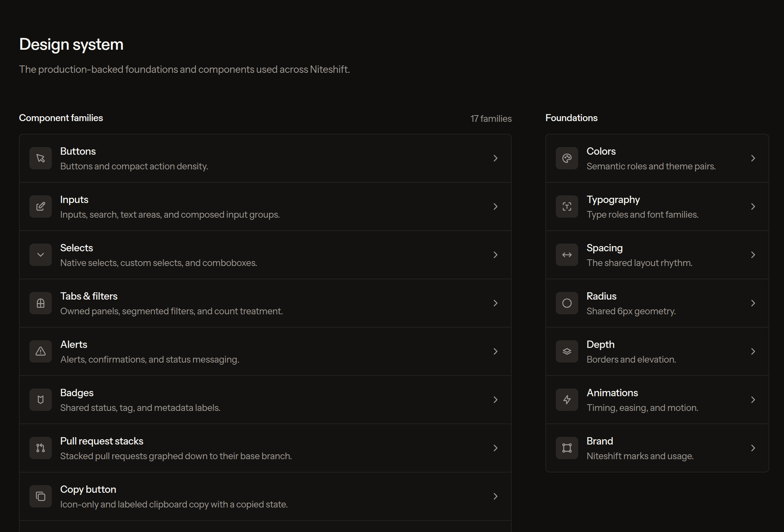Click the shield icon beside Badges
784x532 pixels.
point(41,400)
